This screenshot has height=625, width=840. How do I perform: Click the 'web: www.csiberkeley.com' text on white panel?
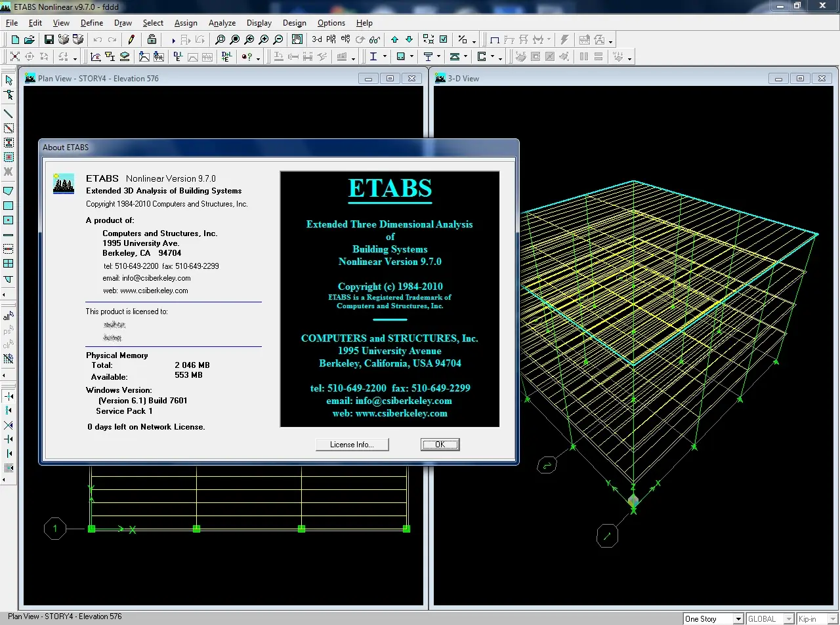point(146,291)
